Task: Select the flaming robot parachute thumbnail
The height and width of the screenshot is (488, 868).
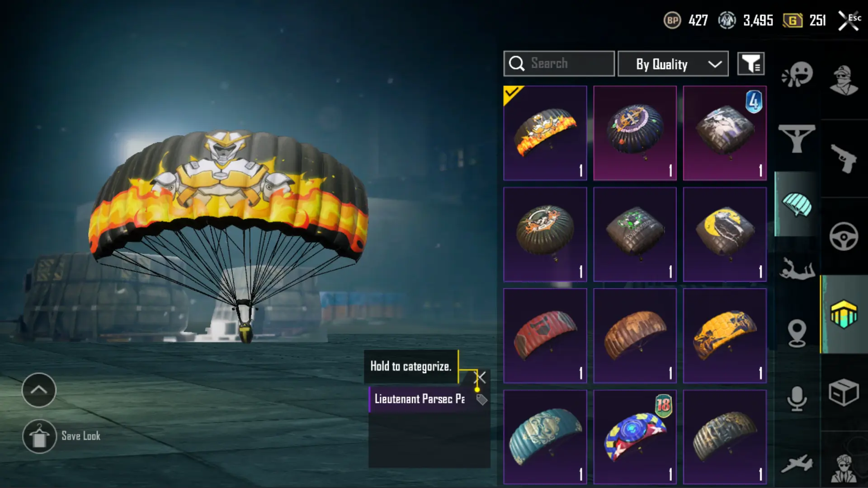Action: pos(545,133)
